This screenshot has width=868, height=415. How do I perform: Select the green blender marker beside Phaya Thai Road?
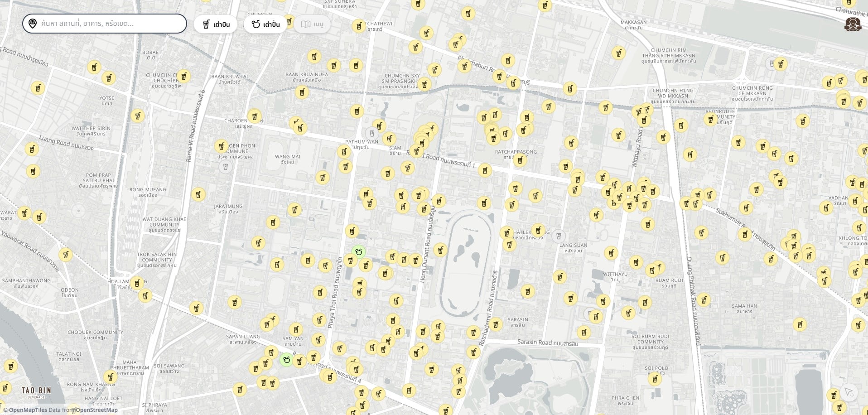pyautogui.click(x=359, y=251)
